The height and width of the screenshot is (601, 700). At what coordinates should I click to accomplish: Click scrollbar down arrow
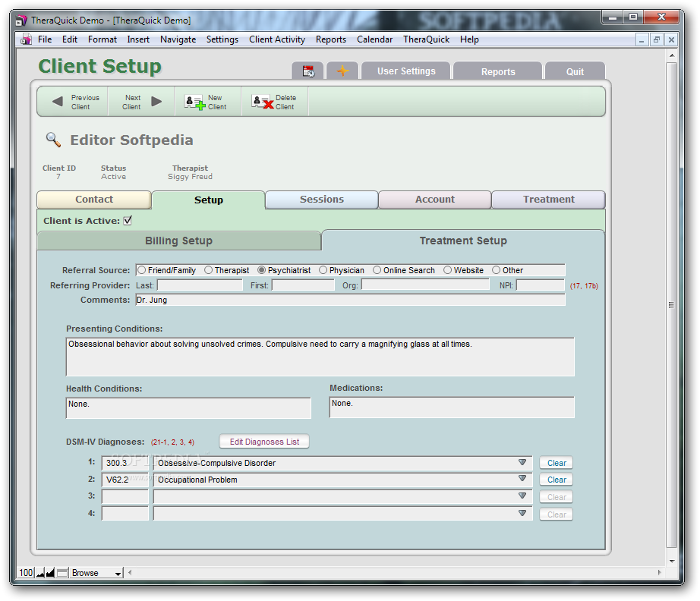671,562
